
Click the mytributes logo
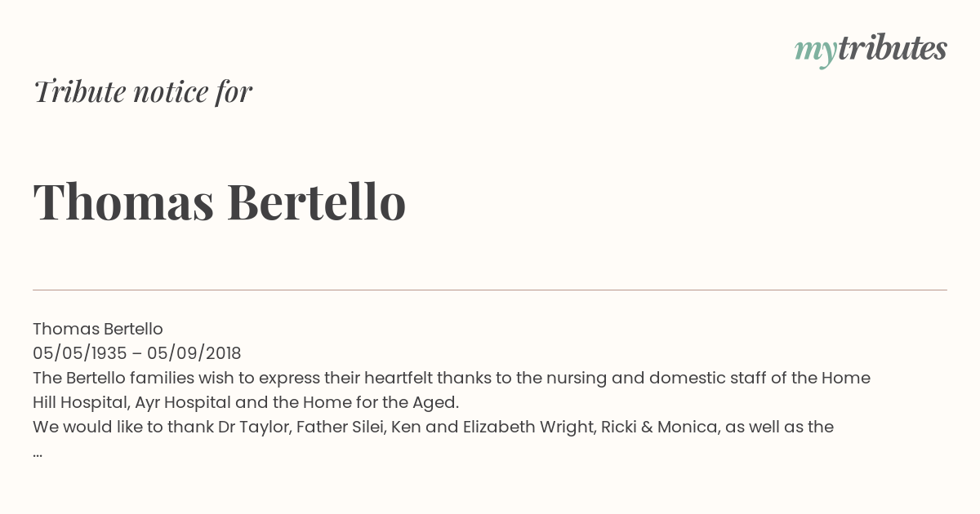[871, 51]
